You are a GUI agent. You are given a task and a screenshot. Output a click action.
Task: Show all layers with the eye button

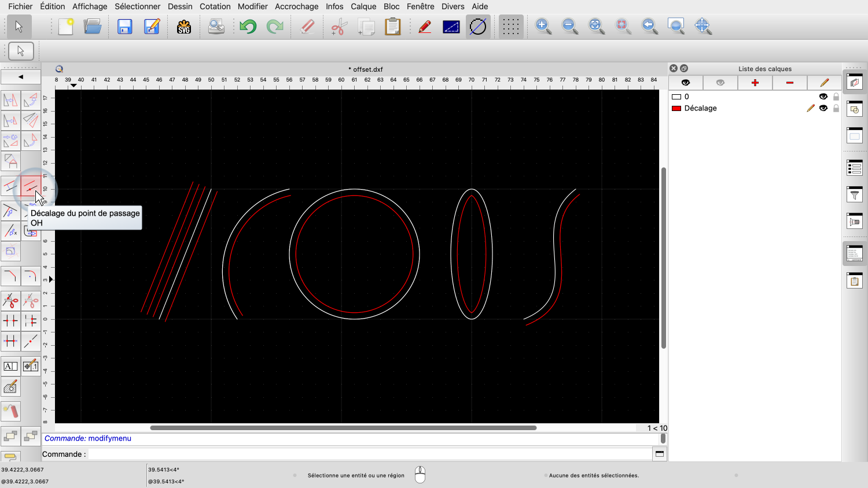(686, 83)
